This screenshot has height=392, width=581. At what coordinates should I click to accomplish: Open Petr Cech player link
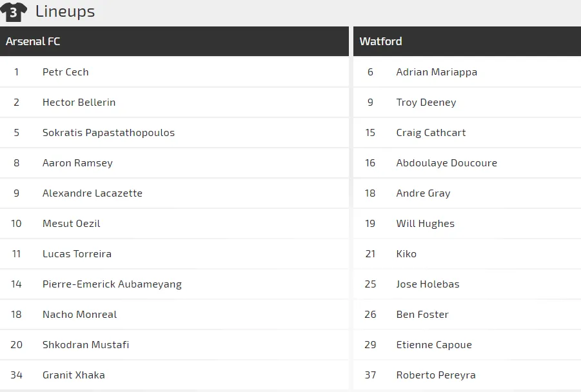click(65, 72)
